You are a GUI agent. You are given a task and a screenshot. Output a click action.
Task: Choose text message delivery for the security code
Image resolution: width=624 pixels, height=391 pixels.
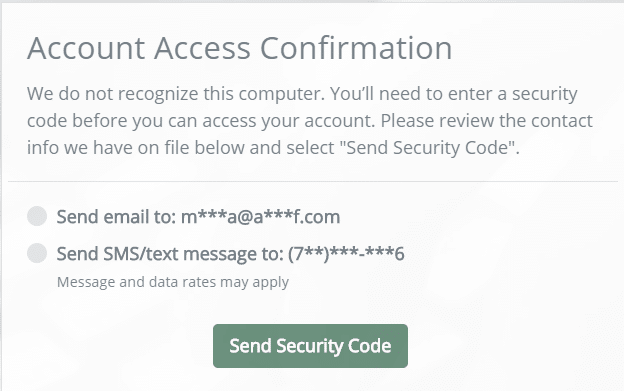37,253
